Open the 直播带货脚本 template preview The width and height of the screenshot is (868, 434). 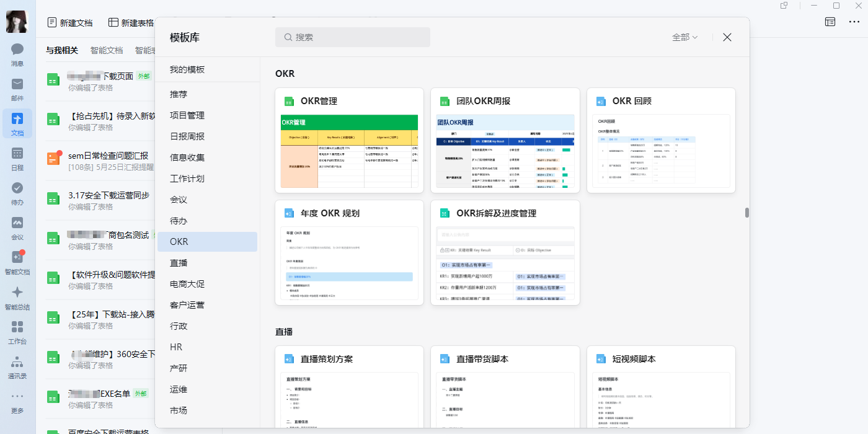click(505, 387)
